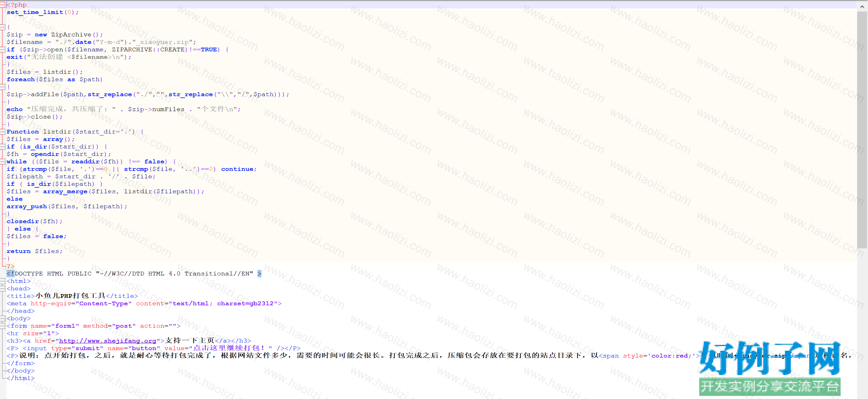
Task: Collapse the fold at if ($zip->open line
Action: point(2,49)
